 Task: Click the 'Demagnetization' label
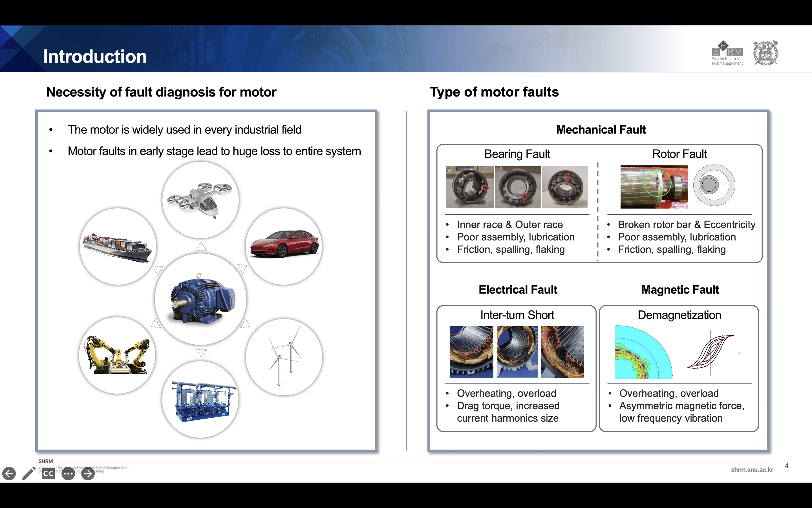click(679, 315)
